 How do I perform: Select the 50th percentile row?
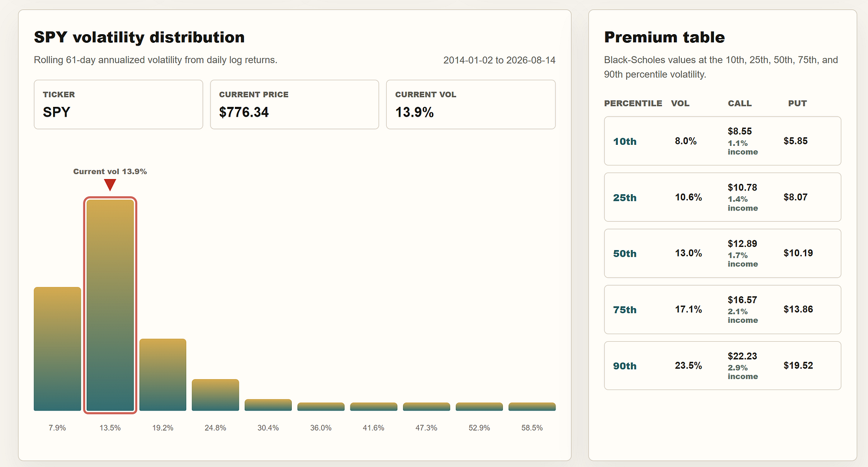point(723,253)
